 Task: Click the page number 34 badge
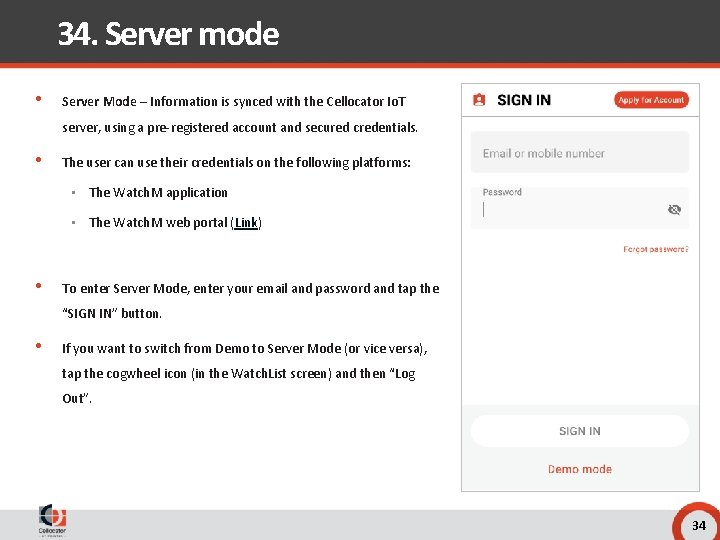698,525
